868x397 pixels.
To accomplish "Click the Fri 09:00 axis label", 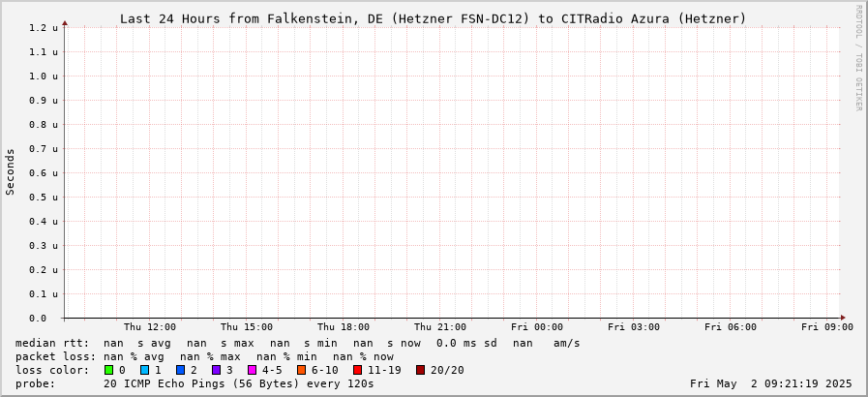I will tap(827, 327).
